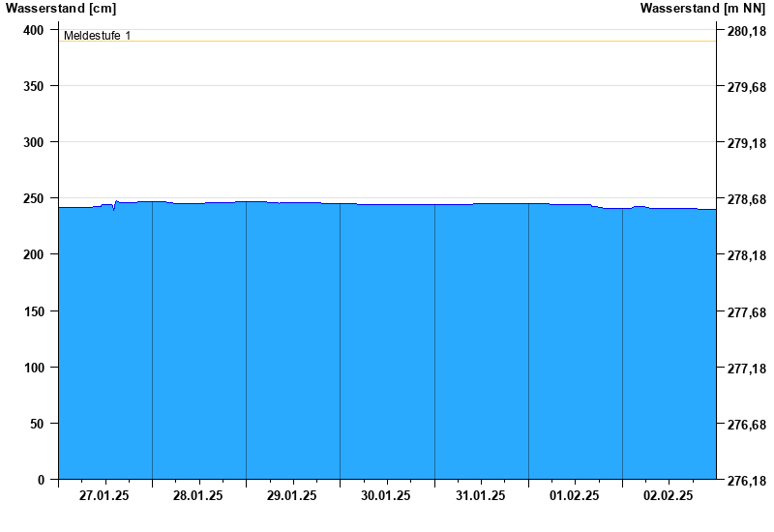Image resolution: width=774 pixels, height=532 pixels.
Task: Click the small dip in the water level curve
Action: coord(113,208)
